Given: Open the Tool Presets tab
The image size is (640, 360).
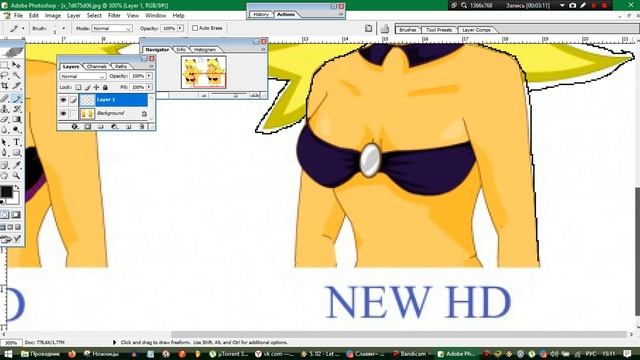Looking at the screenshot, I should point(439,30).
